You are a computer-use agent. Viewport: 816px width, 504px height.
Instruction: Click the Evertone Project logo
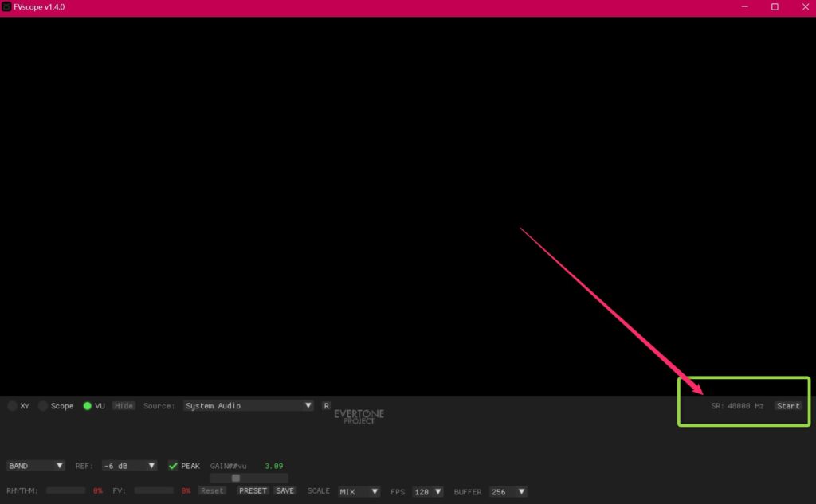click(359, 416)
